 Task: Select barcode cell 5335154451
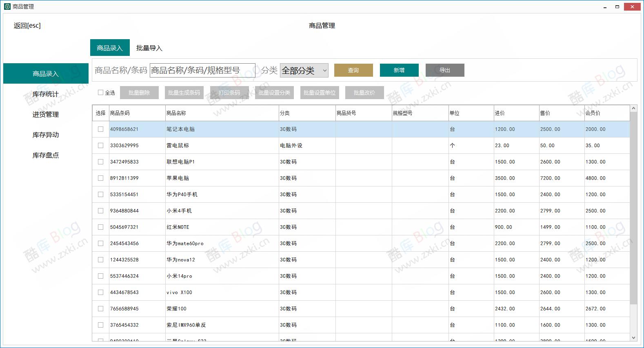click(137, 195)
